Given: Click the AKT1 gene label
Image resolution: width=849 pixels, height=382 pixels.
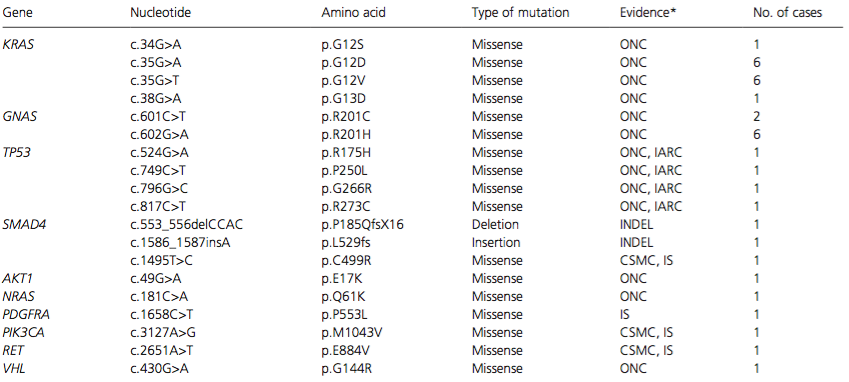Looking at the screenshot, I should point(18,279).
